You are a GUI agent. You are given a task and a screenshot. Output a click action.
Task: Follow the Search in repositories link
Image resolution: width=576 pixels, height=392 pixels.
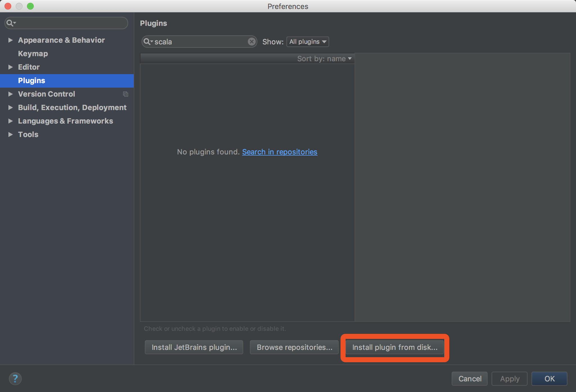pyautogui.click(x=280, y=152)
